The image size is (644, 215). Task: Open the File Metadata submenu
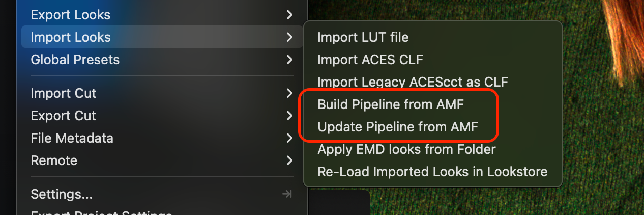pos(72,138)
